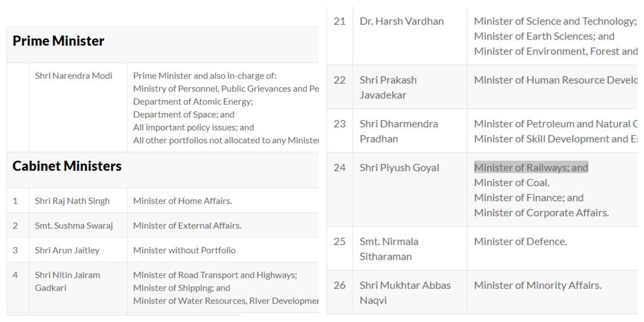This screenshot has width=644, height=322.
Task: Click Smt. Sushma Swaraj's name
Action: pos(74,226)
